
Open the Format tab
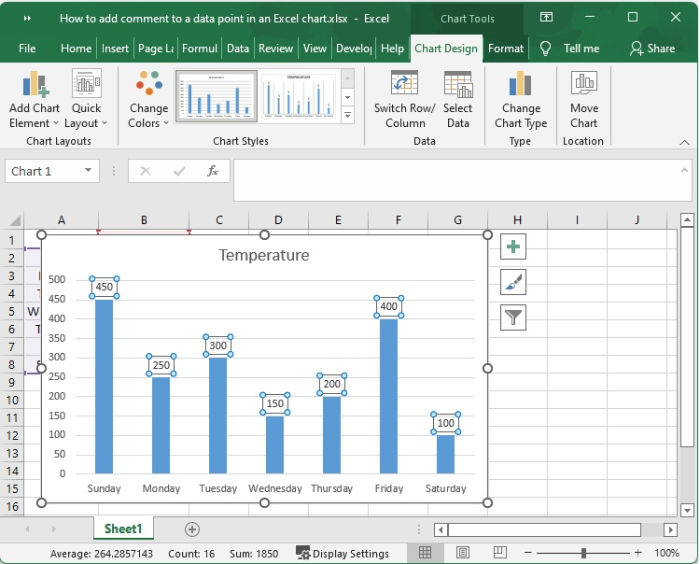(505, 48)
